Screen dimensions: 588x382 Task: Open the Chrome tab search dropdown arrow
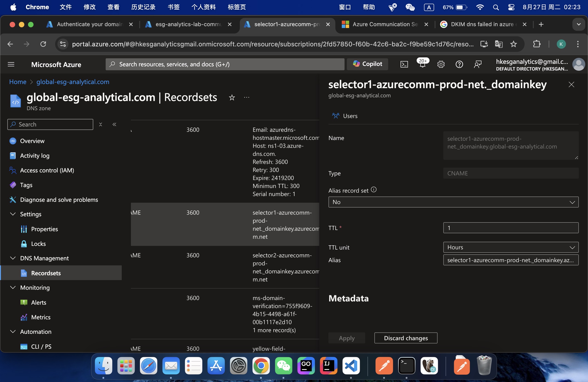[x=578, y=24]
